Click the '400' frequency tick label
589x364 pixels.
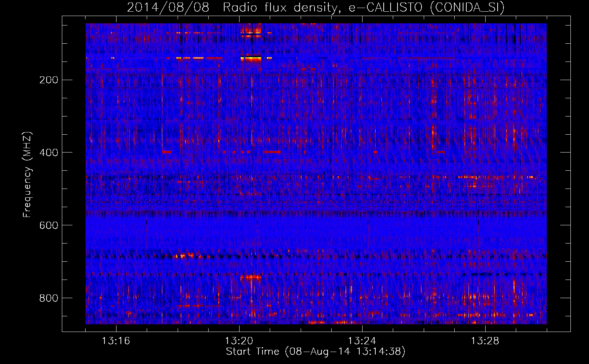49,153
